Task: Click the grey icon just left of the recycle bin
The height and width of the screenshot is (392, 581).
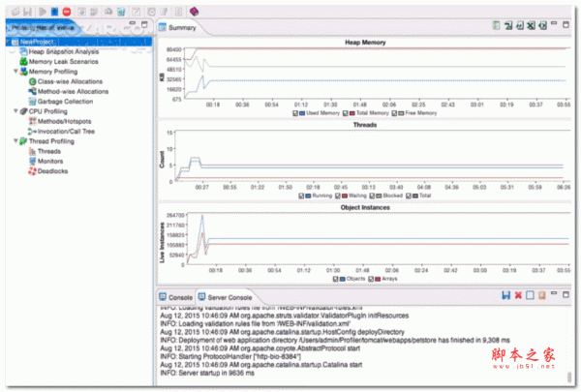Action: tap(108, 12)
